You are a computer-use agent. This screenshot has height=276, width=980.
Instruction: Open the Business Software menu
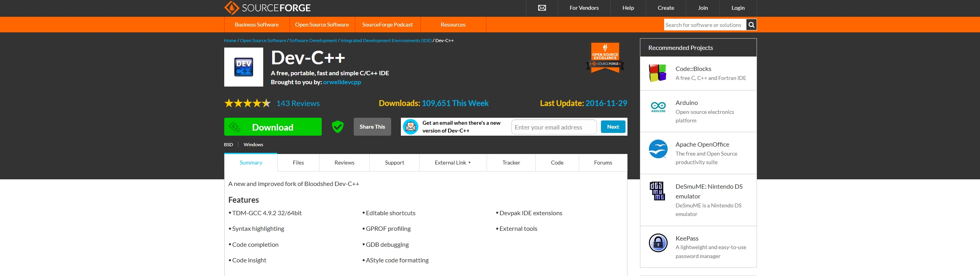[257, 25]
